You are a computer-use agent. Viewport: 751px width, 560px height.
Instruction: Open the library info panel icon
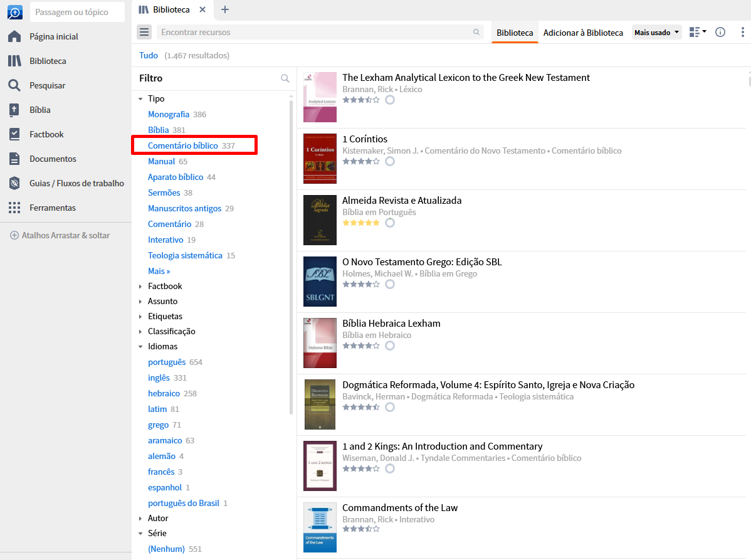(x=720, y=32)
